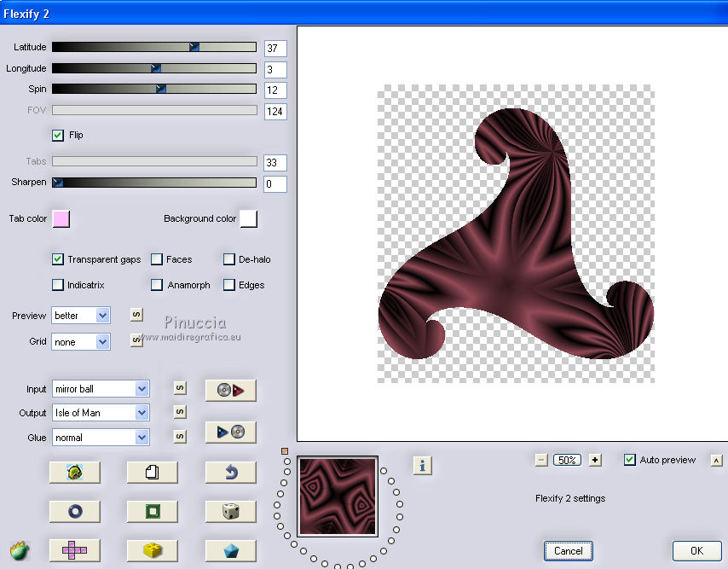Click the green square frame button
Screen dimensions: 728x569
153,511
